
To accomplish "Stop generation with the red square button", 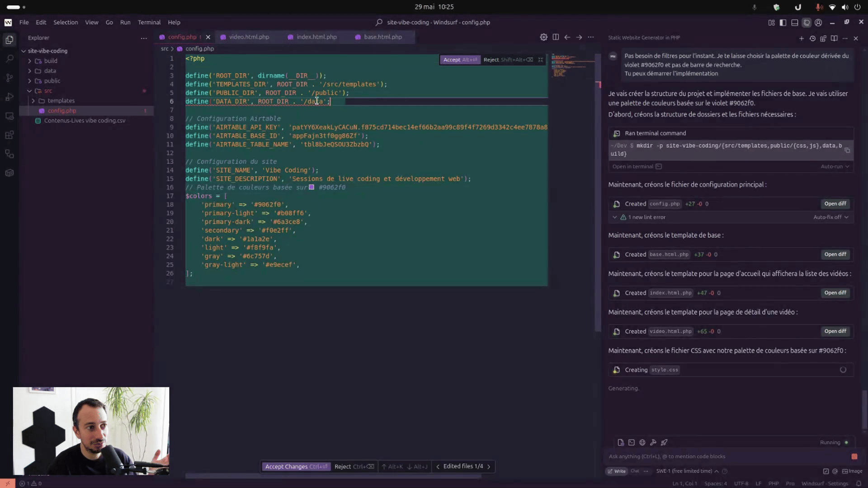I will pyautogui.click(x=854, y=456).
